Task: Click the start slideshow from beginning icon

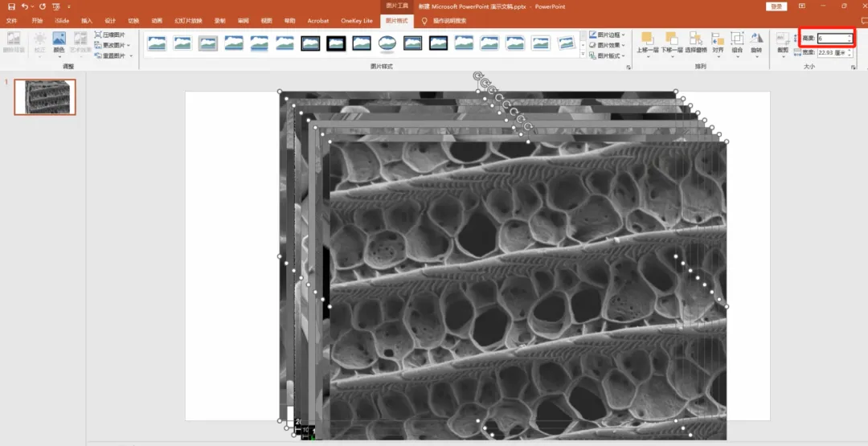Action: [x=56, y=6]
